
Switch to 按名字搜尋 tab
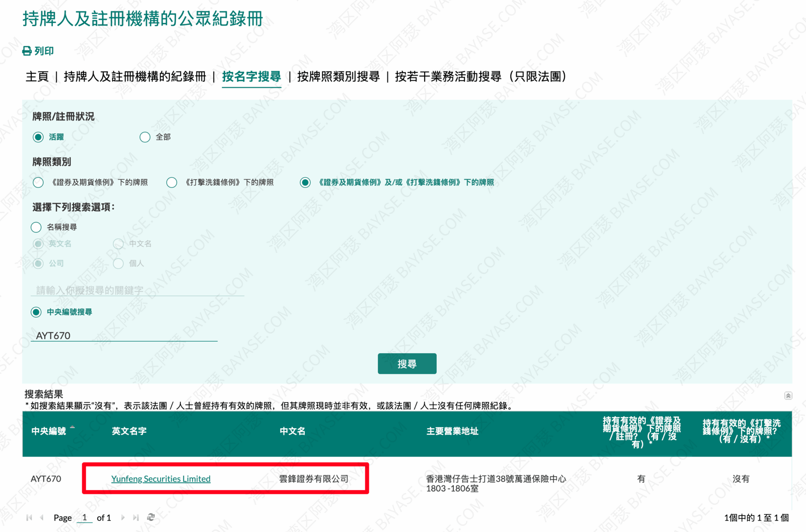click(x=251, y=77)
